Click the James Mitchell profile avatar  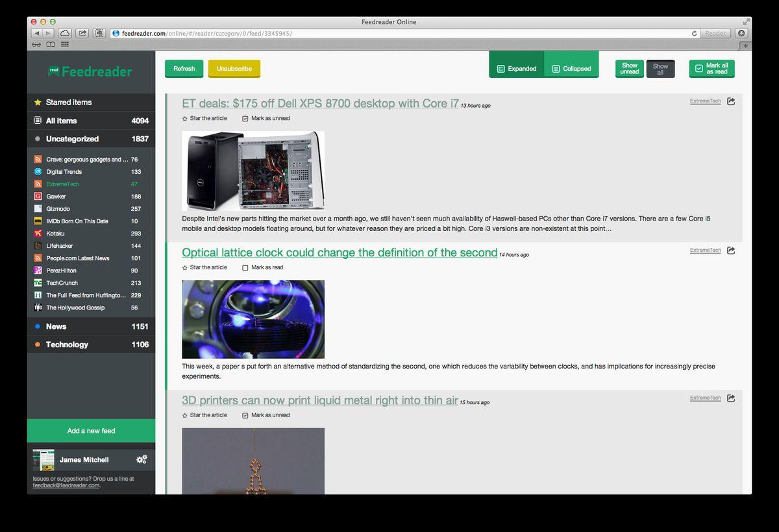click(x=43, y=460)
